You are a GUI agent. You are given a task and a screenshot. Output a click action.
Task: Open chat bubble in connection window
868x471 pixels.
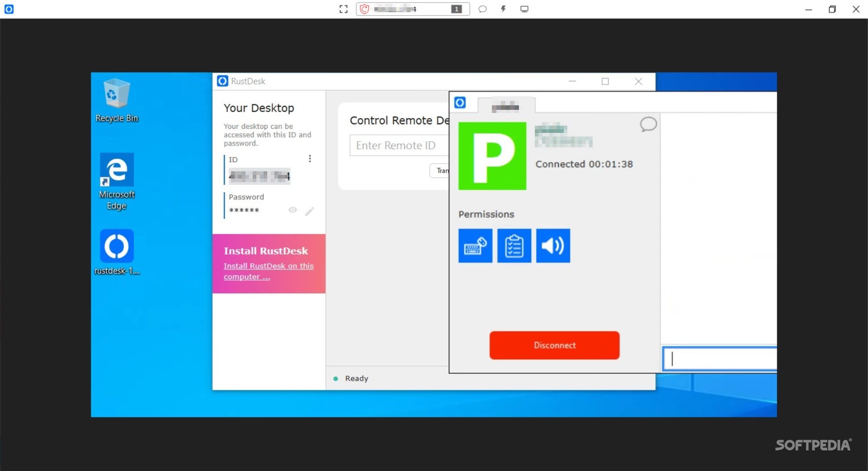click(x=648, y=124)
